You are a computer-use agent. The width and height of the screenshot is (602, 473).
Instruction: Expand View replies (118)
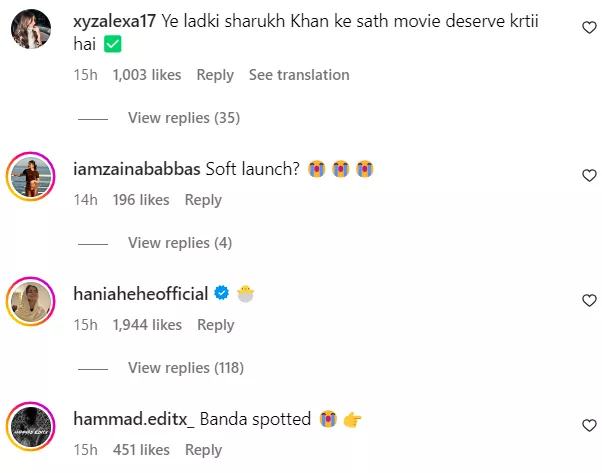tap(186, 368)
